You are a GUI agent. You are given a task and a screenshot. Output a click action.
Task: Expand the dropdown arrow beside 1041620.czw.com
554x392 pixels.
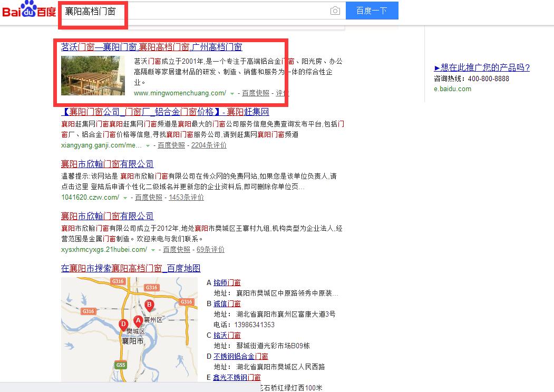point(125,198)
